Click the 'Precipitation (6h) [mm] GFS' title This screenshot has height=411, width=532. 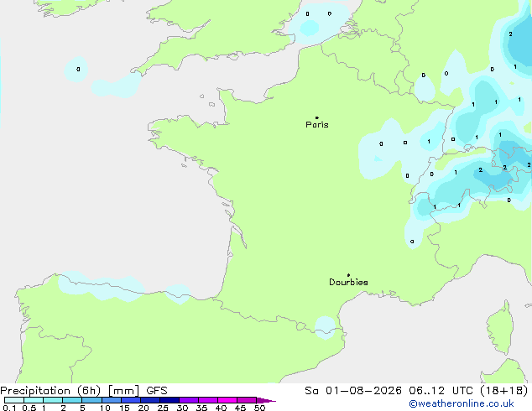(x=84, y=391)
